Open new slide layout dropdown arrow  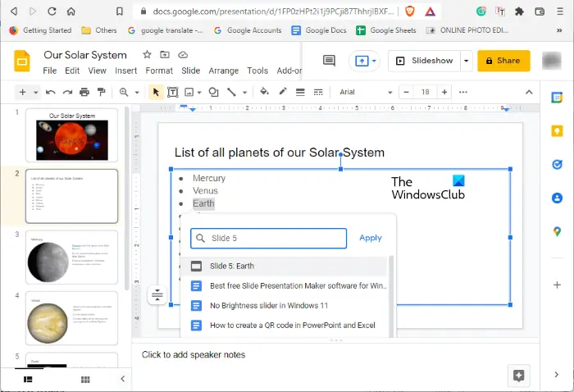[35, 93]
